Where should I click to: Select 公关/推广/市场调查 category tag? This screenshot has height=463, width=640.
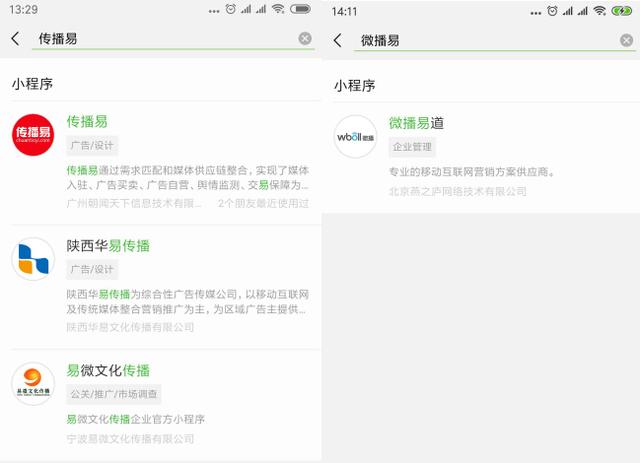[x=114, y=394]
